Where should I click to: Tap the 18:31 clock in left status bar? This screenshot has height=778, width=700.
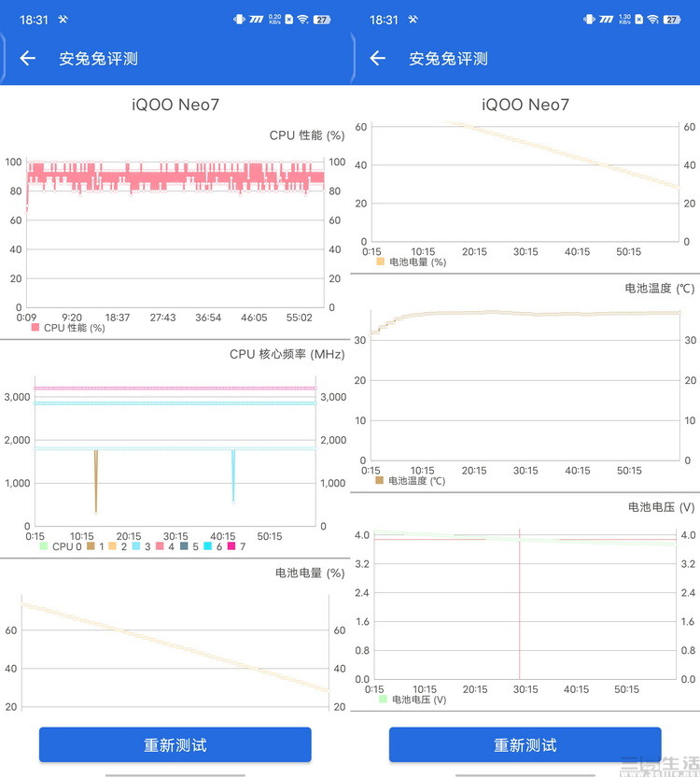tap(34, 20)
